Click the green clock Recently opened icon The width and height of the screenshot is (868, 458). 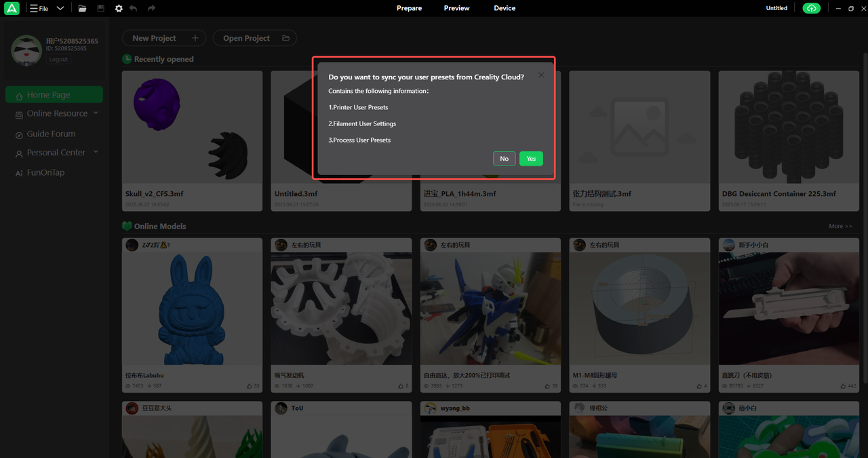[127, 59]
